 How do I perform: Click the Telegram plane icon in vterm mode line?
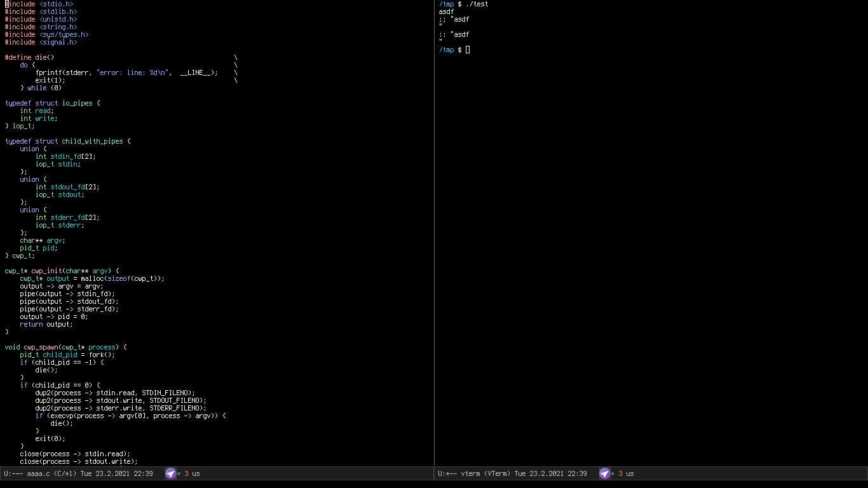tap(604, 473)
